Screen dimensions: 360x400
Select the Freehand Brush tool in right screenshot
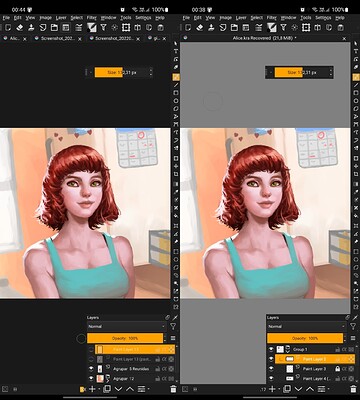tap(356, 77)
